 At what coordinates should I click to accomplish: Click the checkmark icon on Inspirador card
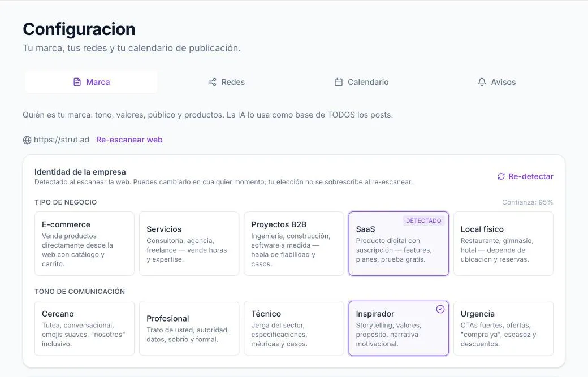(440, 309)
